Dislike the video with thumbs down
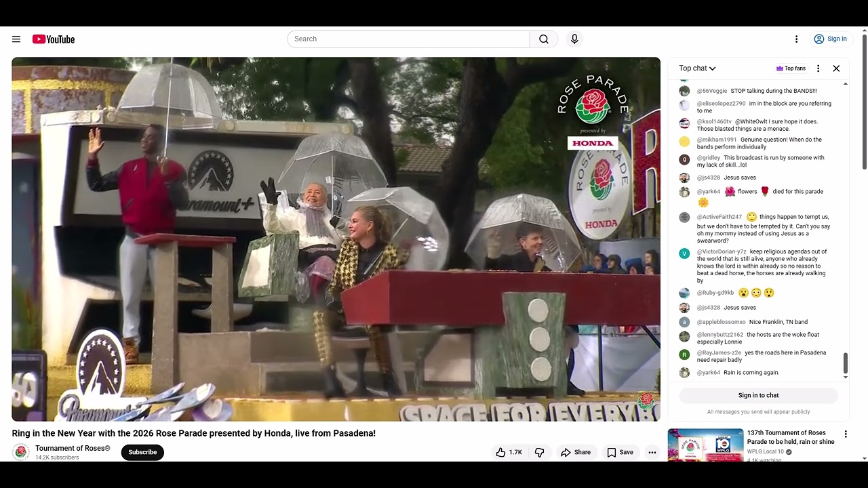The width and height of the screenshot is (868, 488). click(x=540, y=452)
